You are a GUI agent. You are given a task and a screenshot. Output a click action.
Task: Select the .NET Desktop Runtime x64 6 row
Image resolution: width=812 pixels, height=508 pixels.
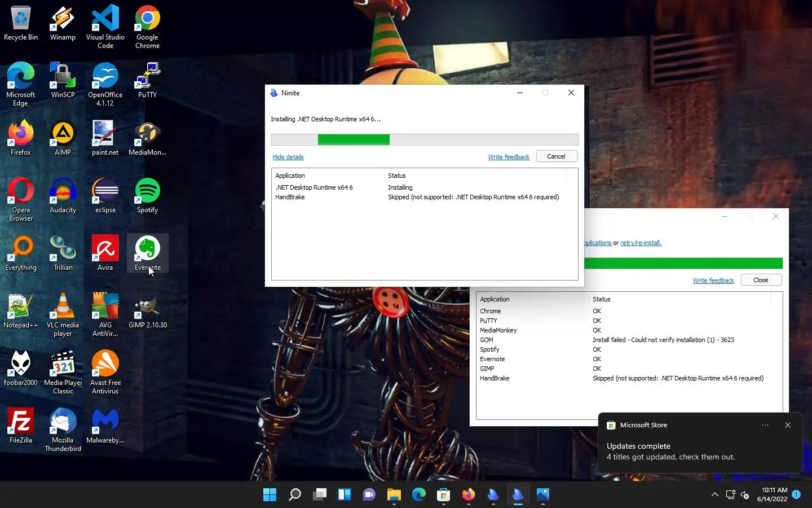pyautogui.click(x=425, y=187)
